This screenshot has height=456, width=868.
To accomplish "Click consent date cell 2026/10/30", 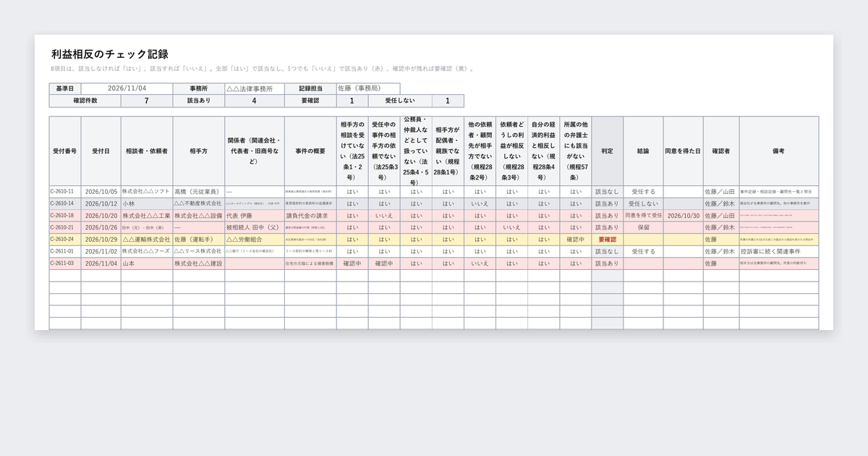I will [683, 216].
